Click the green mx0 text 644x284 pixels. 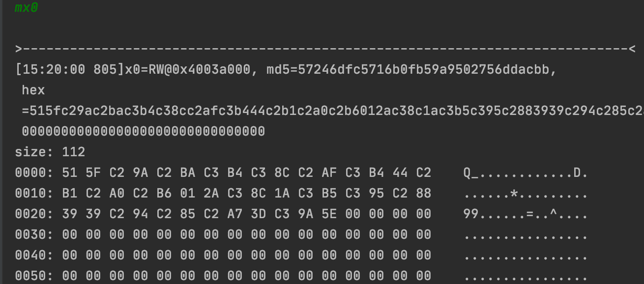tap(27, 8)
